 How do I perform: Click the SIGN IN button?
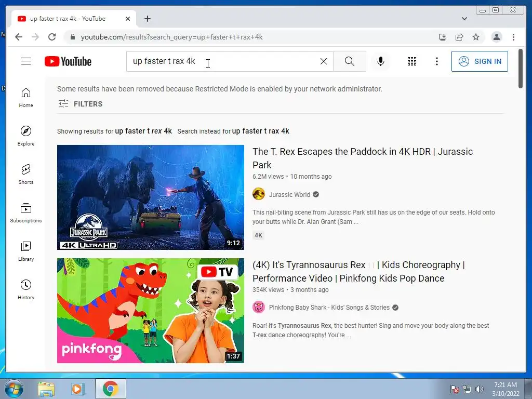480,61
